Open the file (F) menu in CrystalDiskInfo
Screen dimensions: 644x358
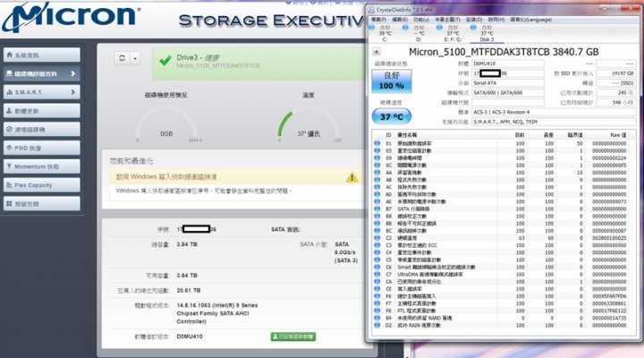pos(378,20)
